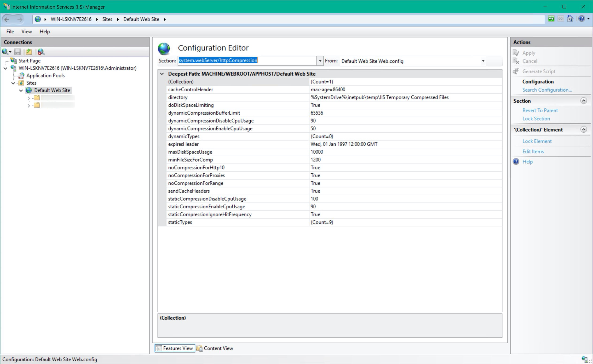Open dropdown next to Help icon in toolbar

[x=589, y=19]
